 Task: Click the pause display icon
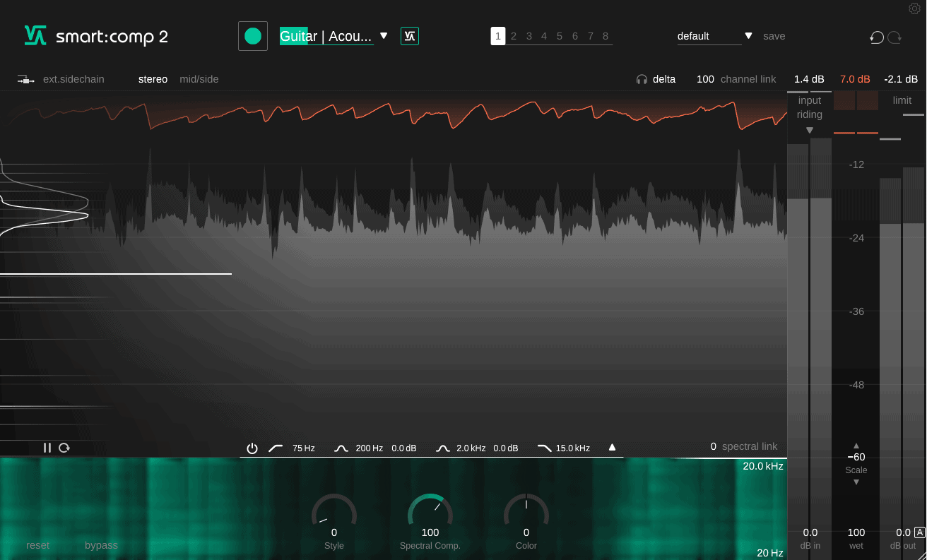click(47, 448)
